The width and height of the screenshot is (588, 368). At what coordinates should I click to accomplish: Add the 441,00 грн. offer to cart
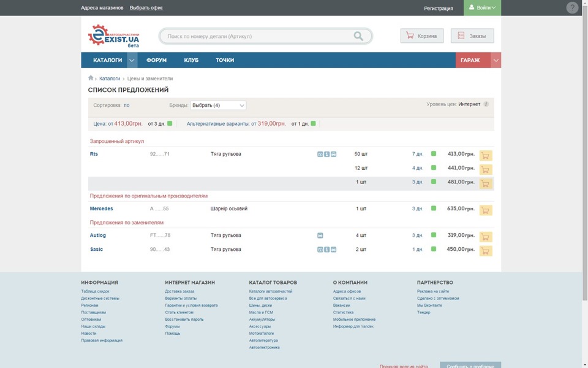tap(486, 170)
